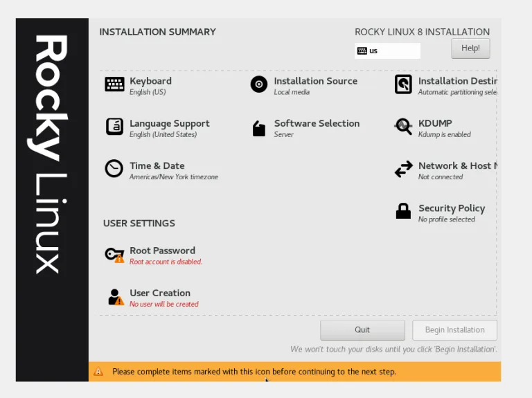Open Installation Source label
This screenshot has height=398, width=532.
click(x=316, y=81)
